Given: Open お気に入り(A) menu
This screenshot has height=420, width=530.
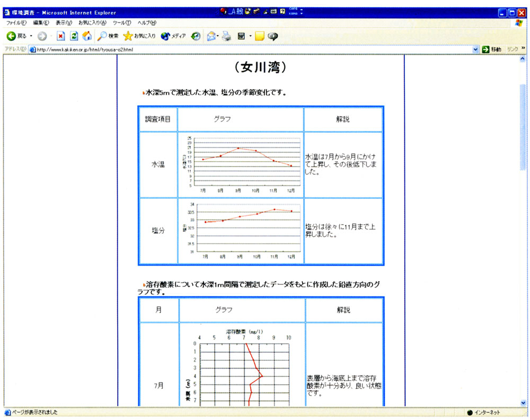Looking at the screenshot, I should (x=92, y=23).
